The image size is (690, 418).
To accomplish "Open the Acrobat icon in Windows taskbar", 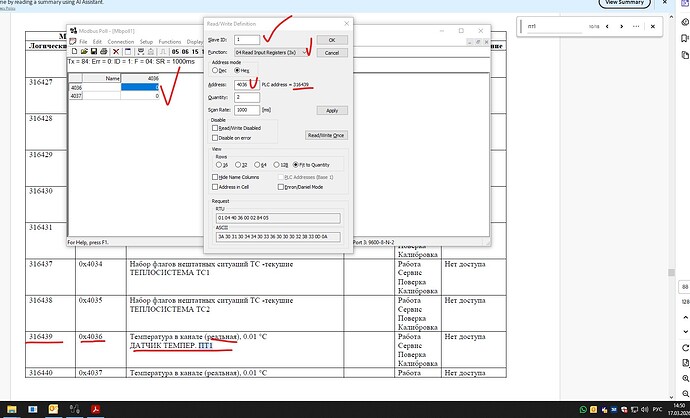I will (x=95, y=409).
